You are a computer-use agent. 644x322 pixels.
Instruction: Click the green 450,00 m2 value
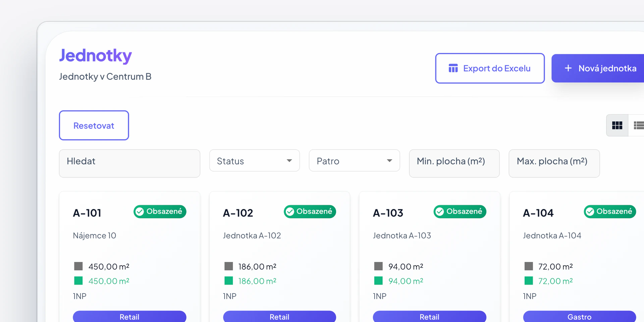tap(109, 281)
